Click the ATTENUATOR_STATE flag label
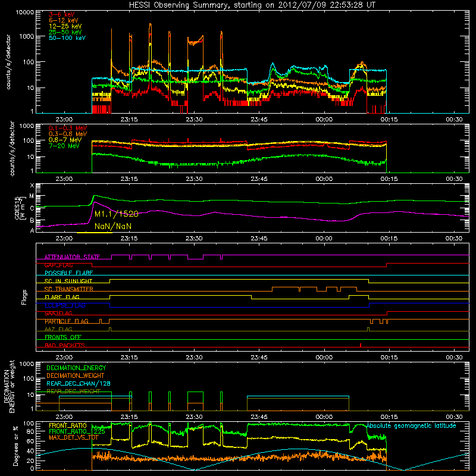Screen dimensions: 476x476 click(72, 257)
